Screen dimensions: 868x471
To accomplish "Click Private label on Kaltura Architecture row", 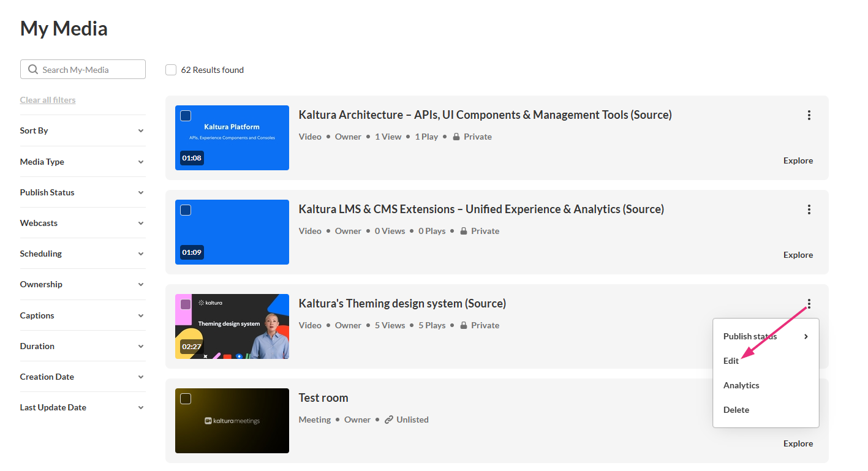I will pyautogui.click(x=478, y=137).
